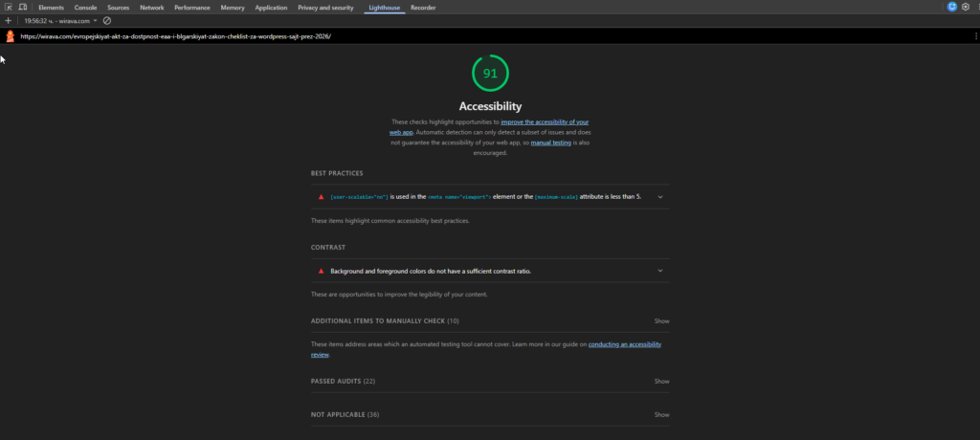This screenshot has width=980, height=440.
Task: Select the Lighthouse tab
Action: 385,8
